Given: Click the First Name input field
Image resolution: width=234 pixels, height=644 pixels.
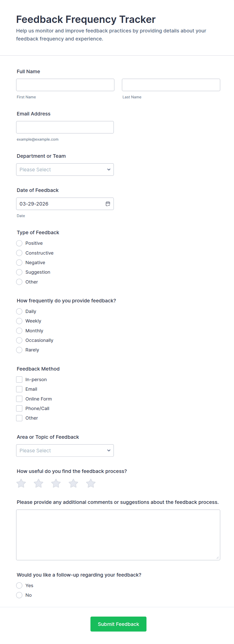Looking at the screenshot, I should click(65, 85).
